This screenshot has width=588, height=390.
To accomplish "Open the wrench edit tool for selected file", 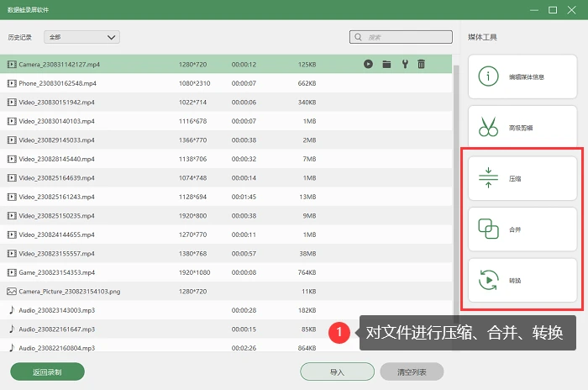I will click(405, 64).
